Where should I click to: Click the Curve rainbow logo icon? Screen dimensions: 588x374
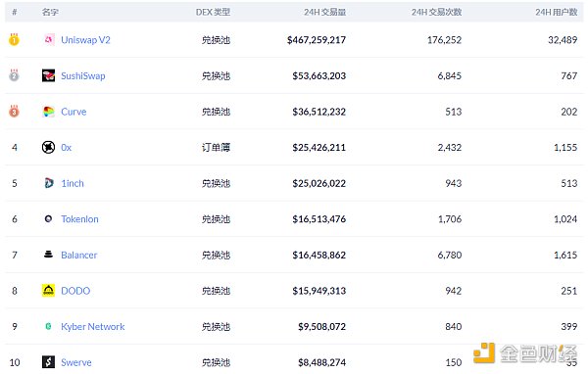(x=48, y=112)
